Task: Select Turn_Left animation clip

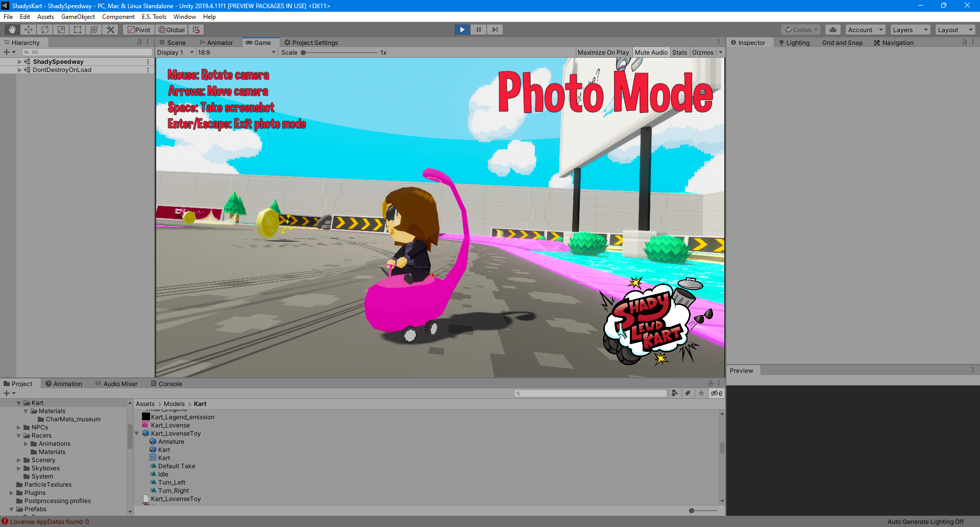Action: point(171,482)
